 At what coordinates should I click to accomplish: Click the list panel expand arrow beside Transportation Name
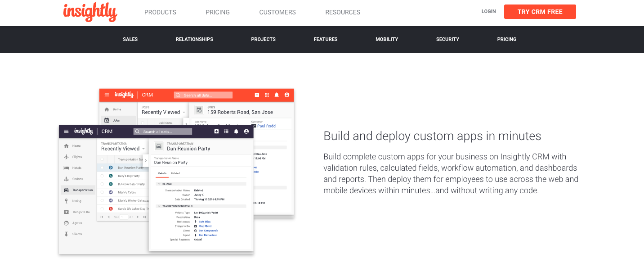tap(146, 160)
